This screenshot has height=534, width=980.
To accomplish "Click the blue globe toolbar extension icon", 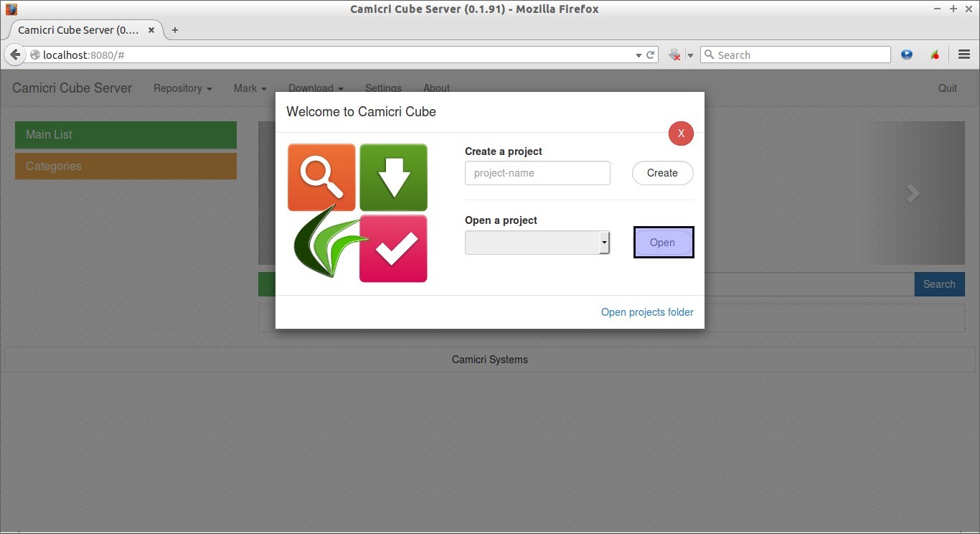I will click(x=907, y=55).
